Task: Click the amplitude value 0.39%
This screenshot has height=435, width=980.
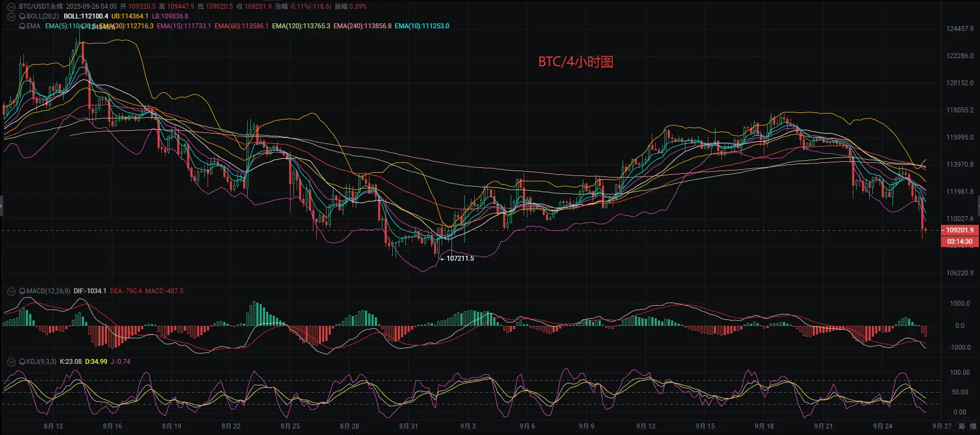Action: (x=357, y=7)
